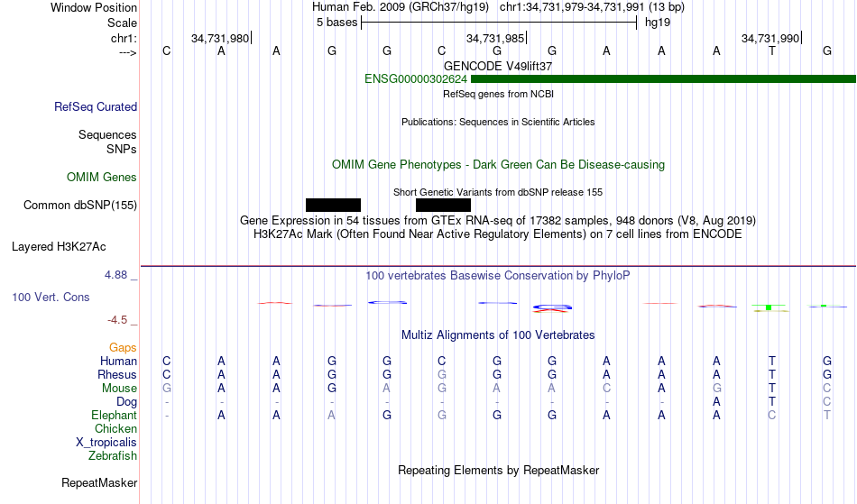This screenshot has width=857, height=504.
Task: Select the Layered H3K27Ac track label
Action: point(59,247)
